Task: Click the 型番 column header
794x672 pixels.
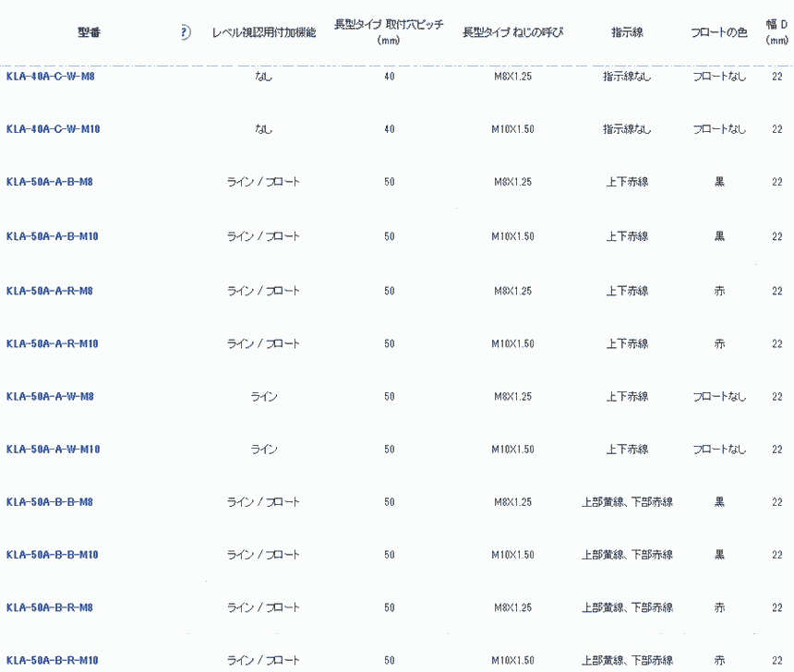Action: coord(90,32)
